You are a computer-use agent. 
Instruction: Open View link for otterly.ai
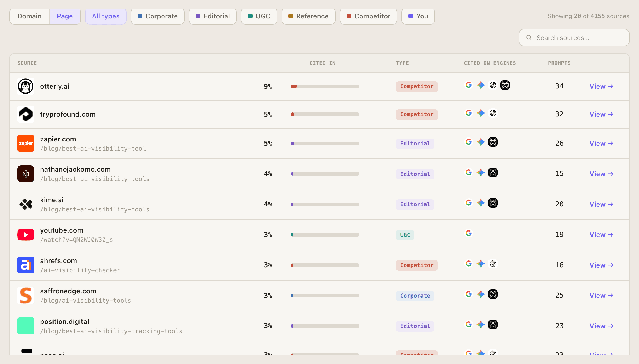602,86
